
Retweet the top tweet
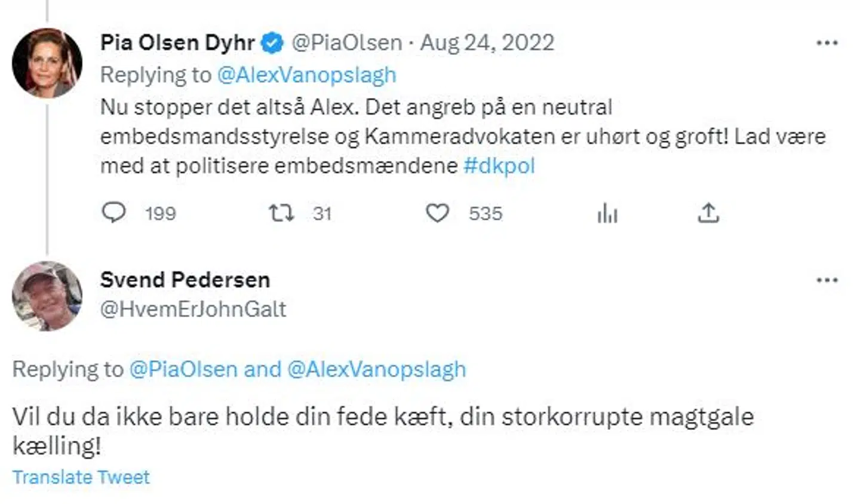click(x=281, y=213)
